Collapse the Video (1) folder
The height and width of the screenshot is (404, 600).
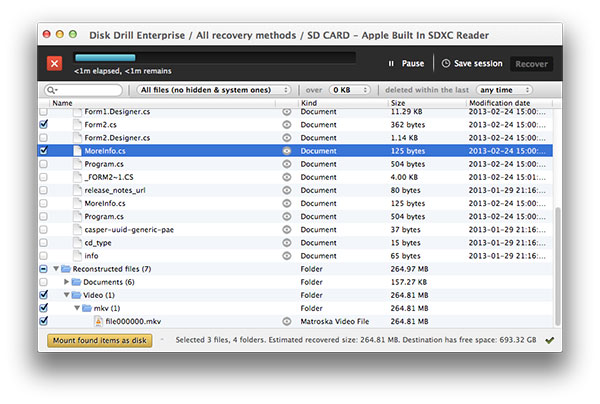coord(67,295)
